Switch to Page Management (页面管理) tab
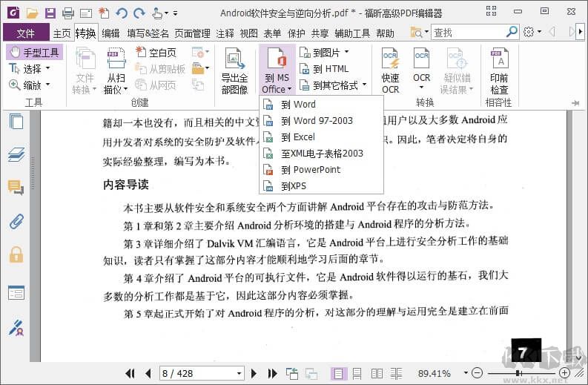The image size is (588, 385). pyautogui.click(x=192, y=33)
